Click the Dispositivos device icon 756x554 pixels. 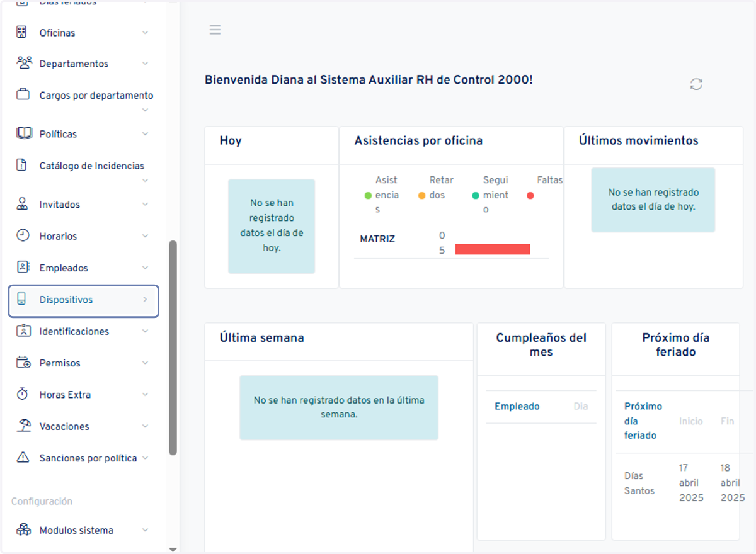pos(21,299)
